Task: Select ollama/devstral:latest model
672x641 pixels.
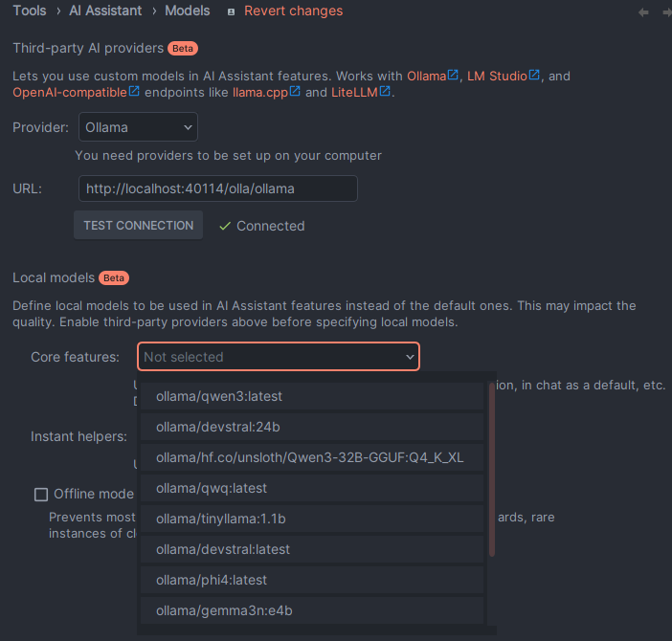Action: (x=312, y=549)
